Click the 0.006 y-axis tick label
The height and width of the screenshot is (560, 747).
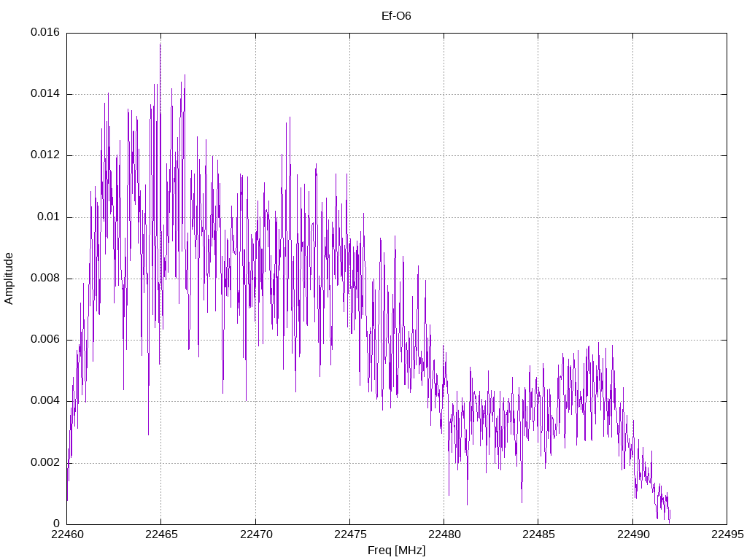tap(45, 340)
